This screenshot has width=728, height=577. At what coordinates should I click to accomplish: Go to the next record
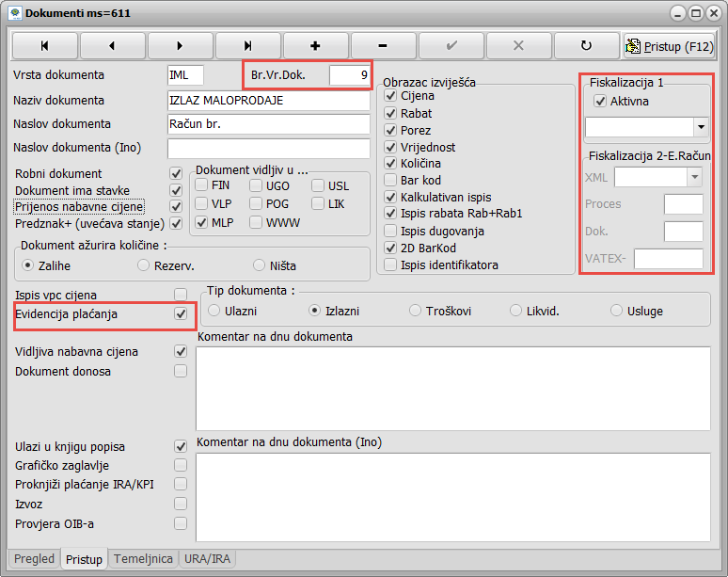pyautogui.click(x=180, y=45)
